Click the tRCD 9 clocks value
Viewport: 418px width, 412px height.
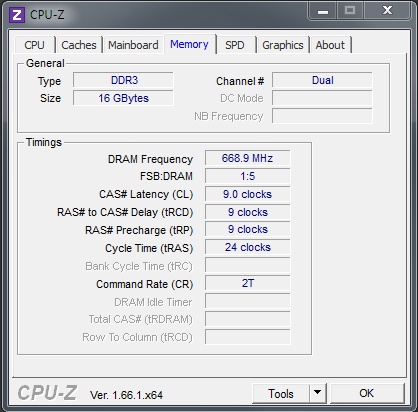pos(247,212)
